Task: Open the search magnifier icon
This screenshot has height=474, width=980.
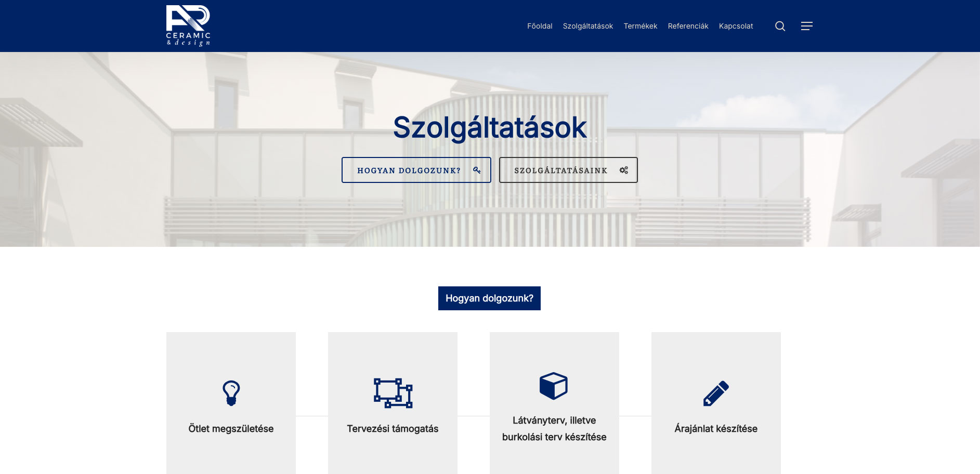Action: (x=780, y=26)
